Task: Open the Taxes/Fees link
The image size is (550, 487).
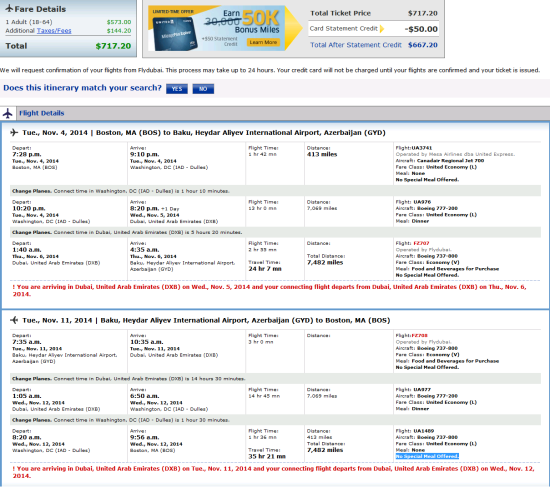Action: [54, 31]
